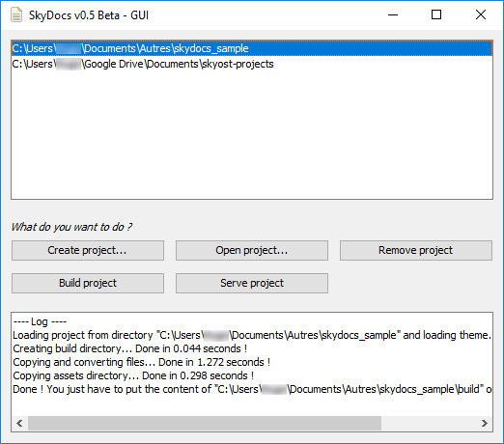Remove the selected project

click(416, 250)
